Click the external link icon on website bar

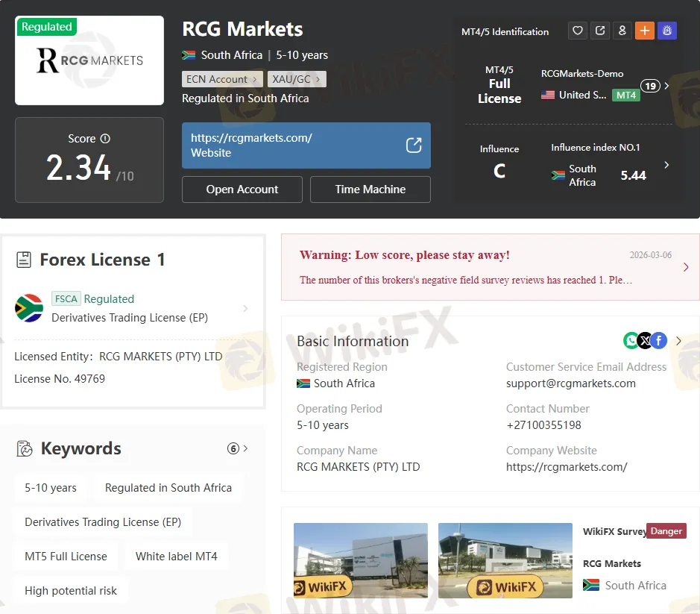click(414, 145)
